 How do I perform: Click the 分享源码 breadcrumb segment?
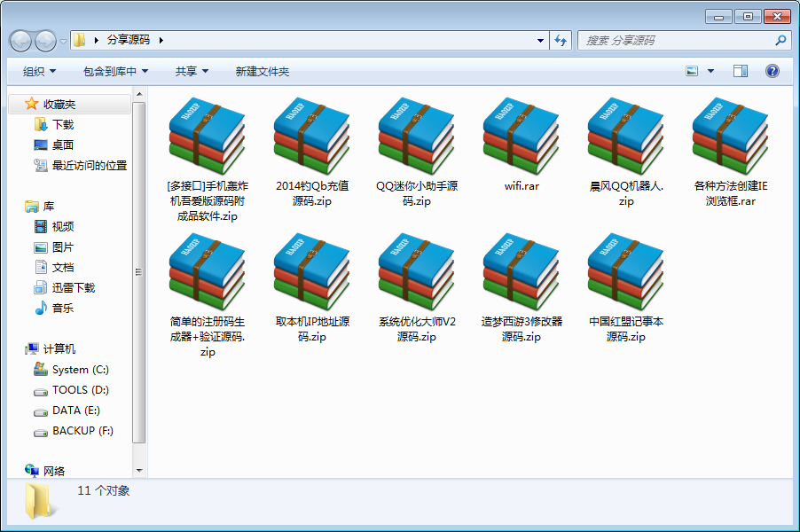[x=129, y=40]
